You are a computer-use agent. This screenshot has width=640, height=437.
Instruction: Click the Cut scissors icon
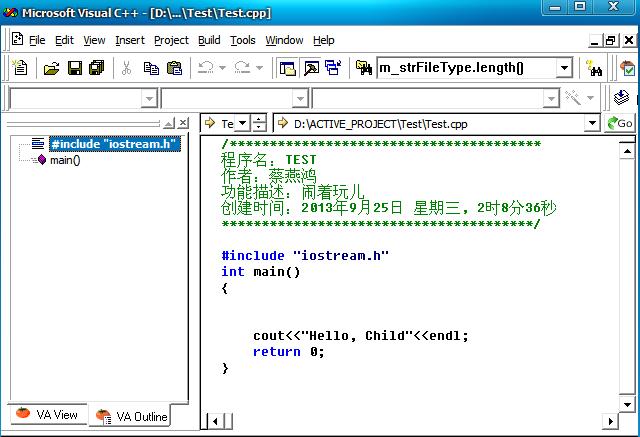(127, 68)
